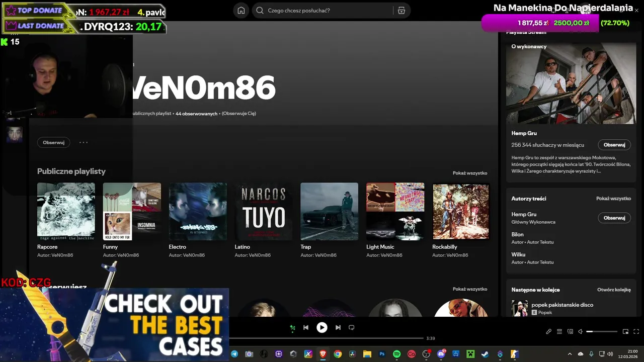Click the system tray microphone icon

click(591, 354)
